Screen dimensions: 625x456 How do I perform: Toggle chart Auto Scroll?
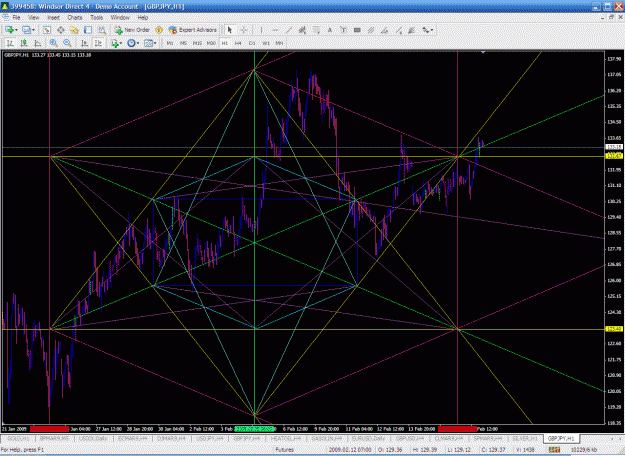85,43
